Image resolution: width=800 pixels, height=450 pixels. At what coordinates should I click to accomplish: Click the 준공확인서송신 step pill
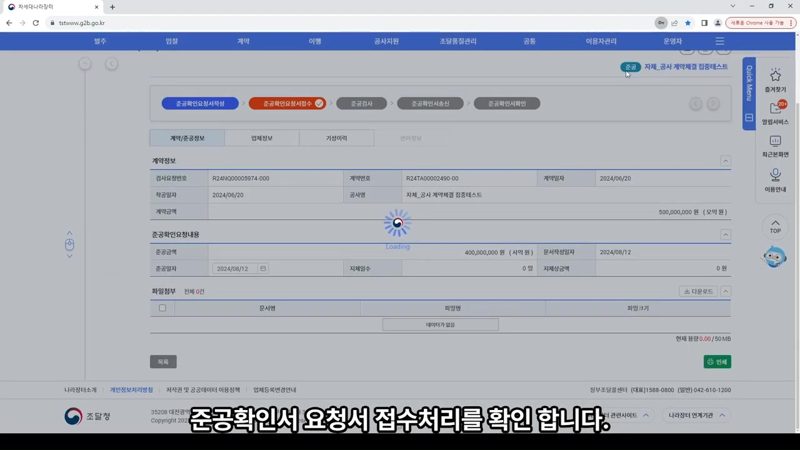pos(430,104)
